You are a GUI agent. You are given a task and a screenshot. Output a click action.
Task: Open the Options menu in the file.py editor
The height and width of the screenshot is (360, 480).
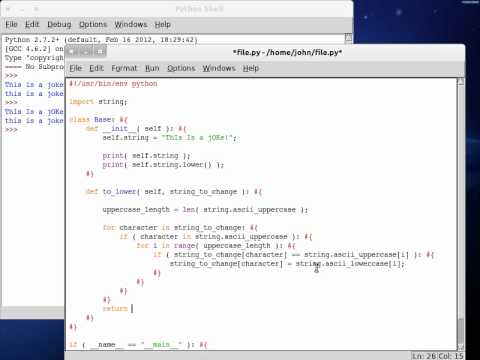point(181,68)
